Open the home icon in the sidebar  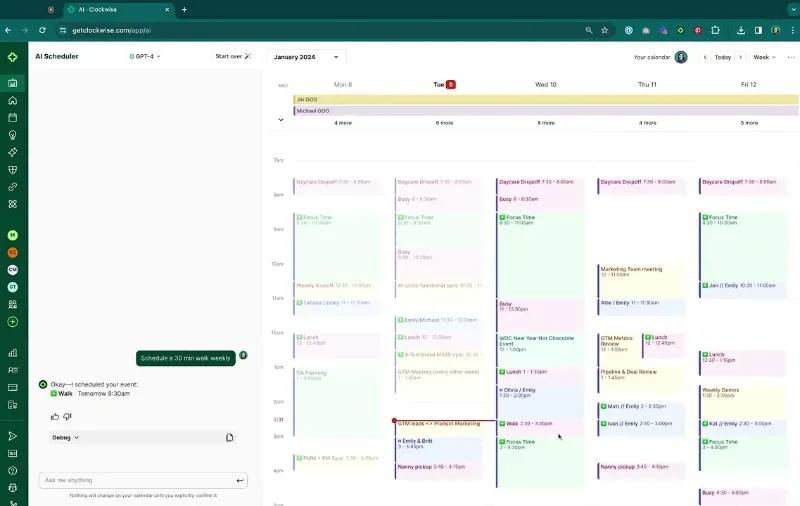pos(13,100)
